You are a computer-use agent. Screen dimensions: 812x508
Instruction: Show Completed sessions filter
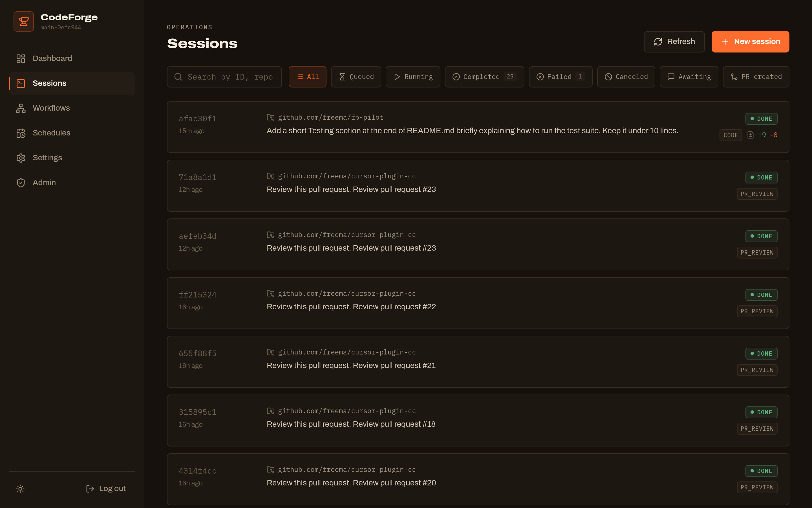pos(484,77)
